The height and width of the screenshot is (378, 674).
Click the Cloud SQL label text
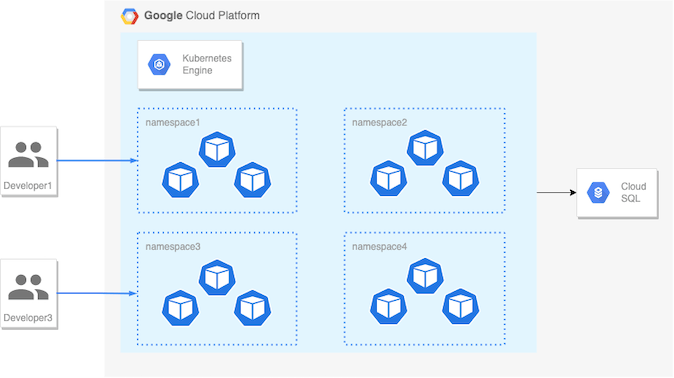point(633,193)
